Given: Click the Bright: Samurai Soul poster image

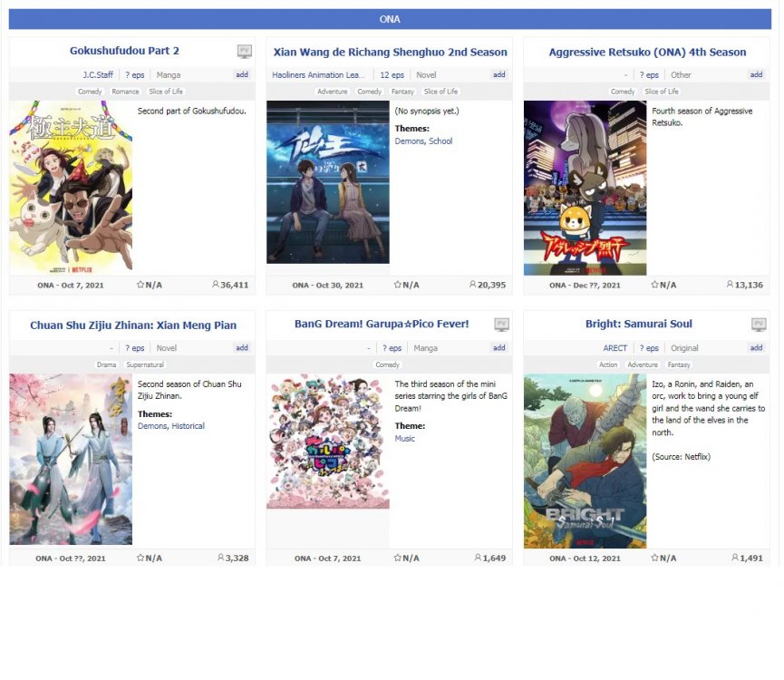Looking at the screenshot, I should pyautogui.click(x=585, y=461).
